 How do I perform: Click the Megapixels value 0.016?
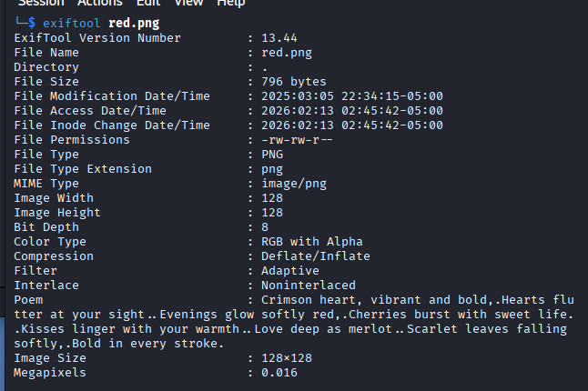pos(279,373)
